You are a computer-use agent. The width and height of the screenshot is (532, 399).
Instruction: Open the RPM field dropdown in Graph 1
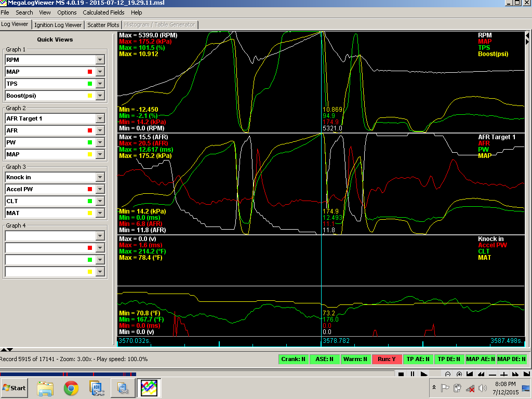coord(100,60)
